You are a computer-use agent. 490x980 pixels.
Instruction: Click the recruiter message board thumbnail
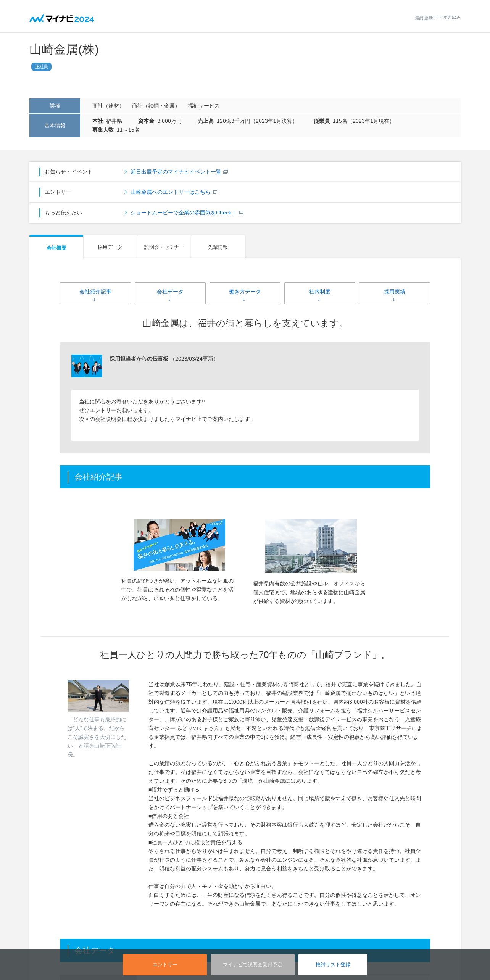pyautogui.click(x=87, y=366)
